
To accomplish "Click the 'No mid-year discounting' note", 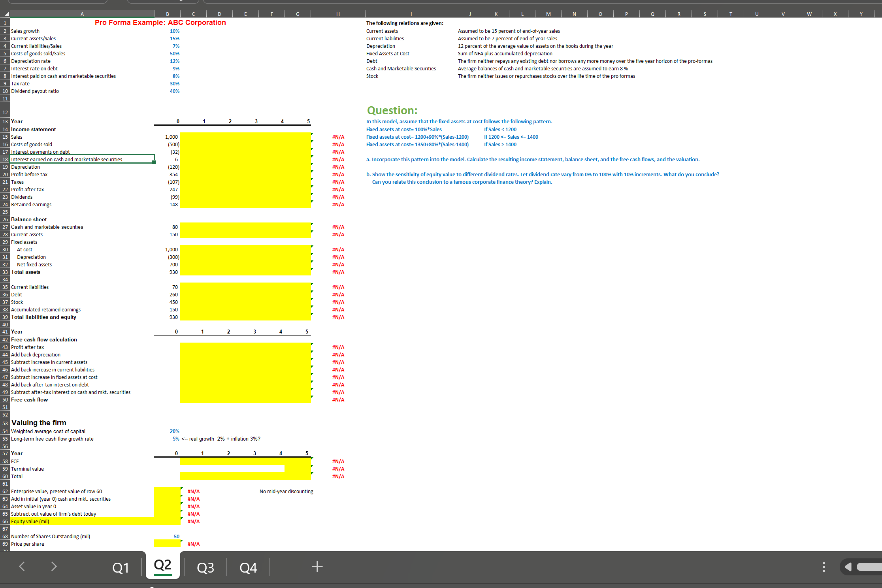I will point(286,491).
